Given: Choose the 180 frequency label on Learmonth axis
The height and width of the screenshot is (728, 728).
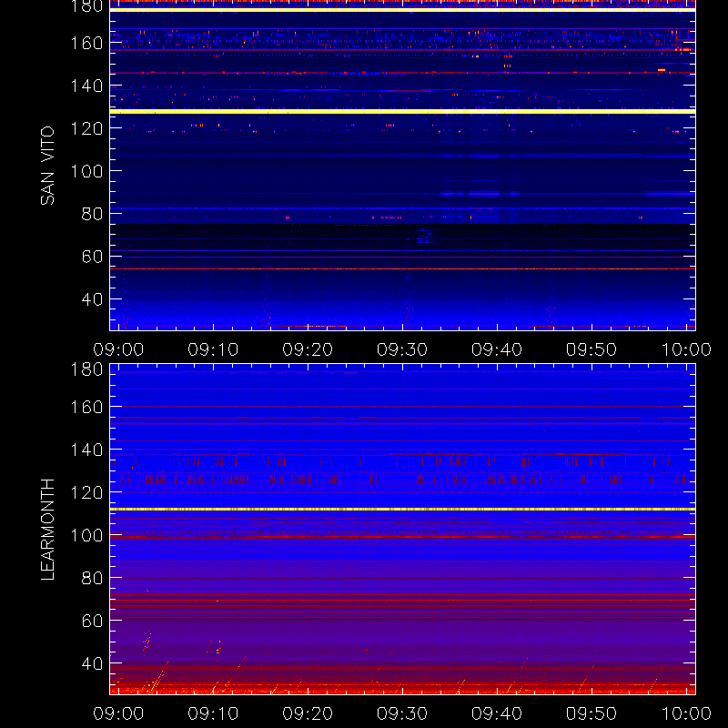Looking at the screenshot, I should point(86,369).
